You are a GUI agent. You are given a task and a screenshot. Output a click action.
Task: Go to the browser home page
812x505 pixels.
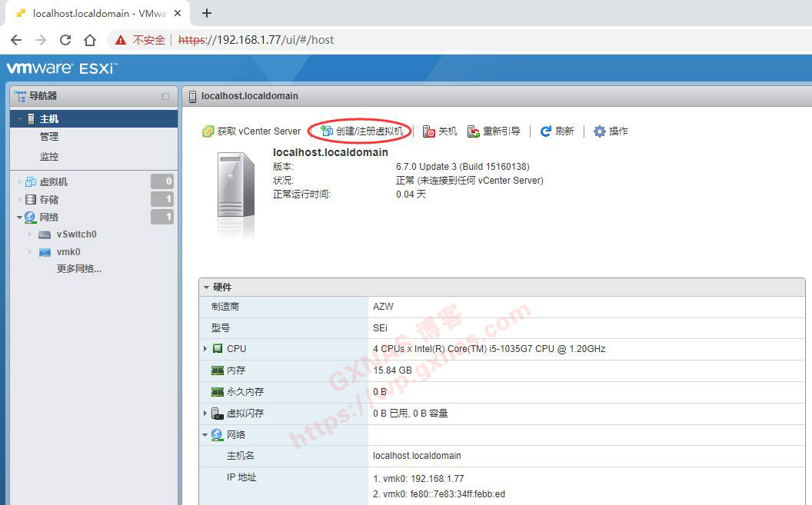(90, 40)
